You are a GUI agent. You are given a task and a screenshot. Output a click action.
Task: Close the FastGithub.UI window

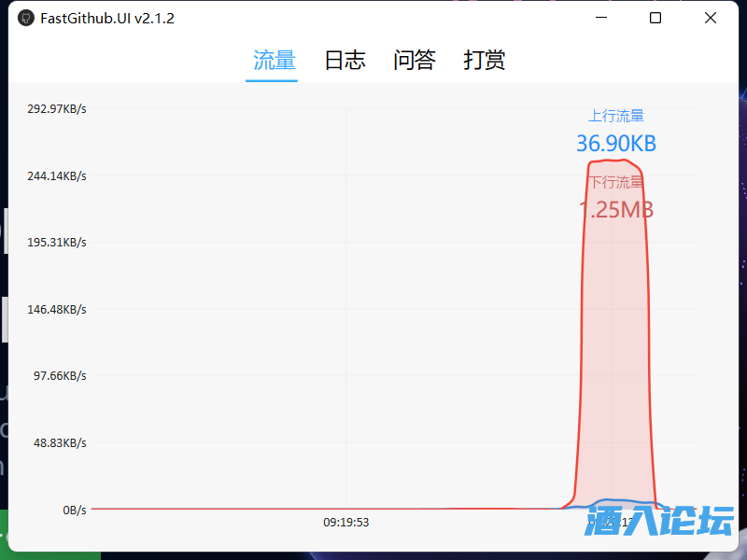click(711, 19)
